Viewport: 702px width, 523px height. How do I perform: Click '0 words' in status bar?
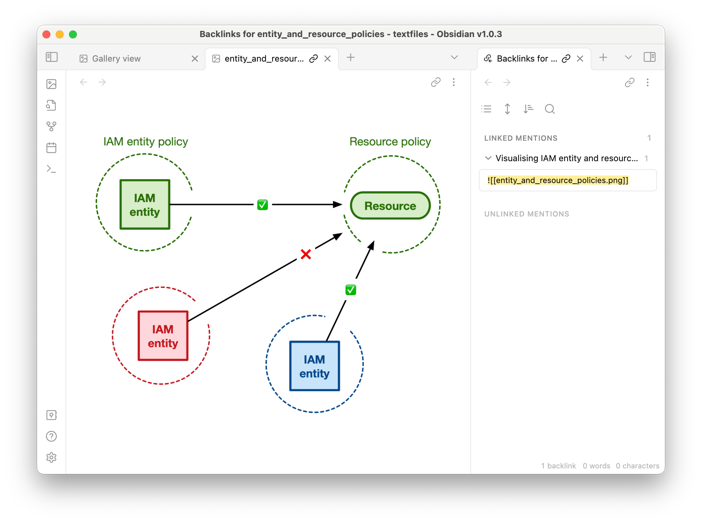coord(596,466)
